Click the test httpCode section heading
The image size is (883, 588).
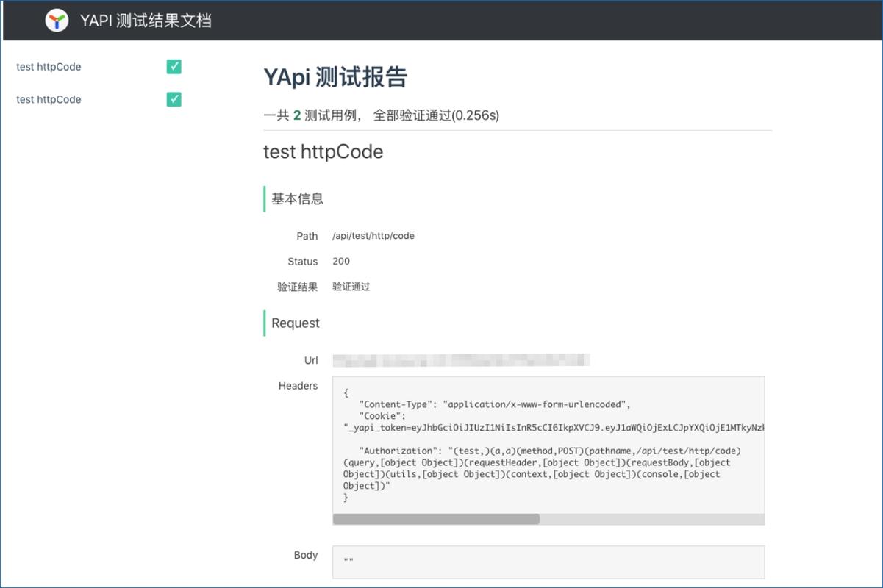tap(323, 152)
